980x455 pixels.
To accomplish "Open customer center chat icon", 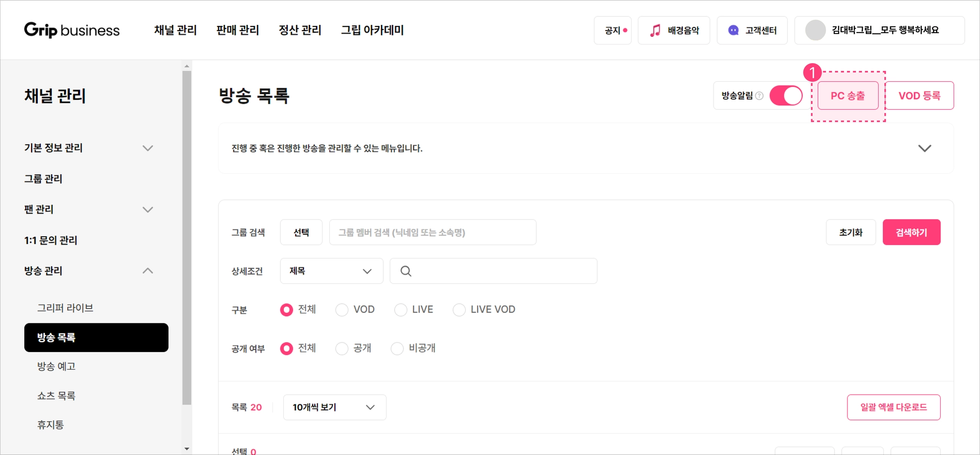I will [x=733, y=31].
